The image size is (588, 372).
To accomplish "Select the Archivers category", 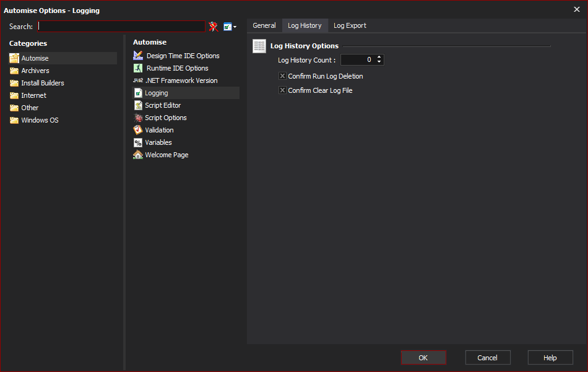I will tap(35, 71).
